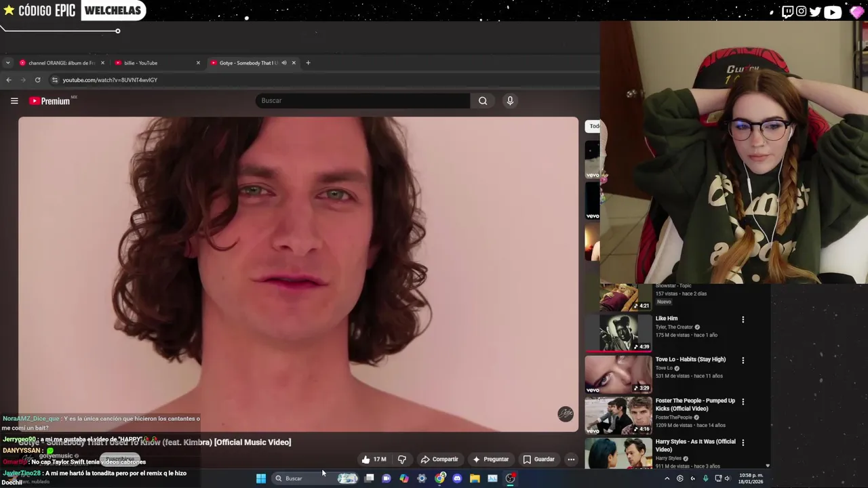Dislike the Gotye video
Image resolution: width=868 pixels, height=488 pixels.
click(x=402, y=460)
